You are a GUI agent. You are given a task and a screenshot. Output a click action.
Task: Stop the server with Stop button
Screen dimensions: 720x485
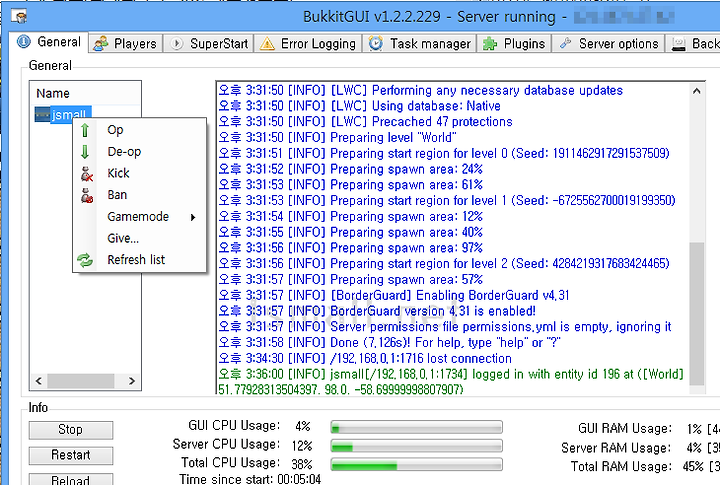[x=71, y=430]
